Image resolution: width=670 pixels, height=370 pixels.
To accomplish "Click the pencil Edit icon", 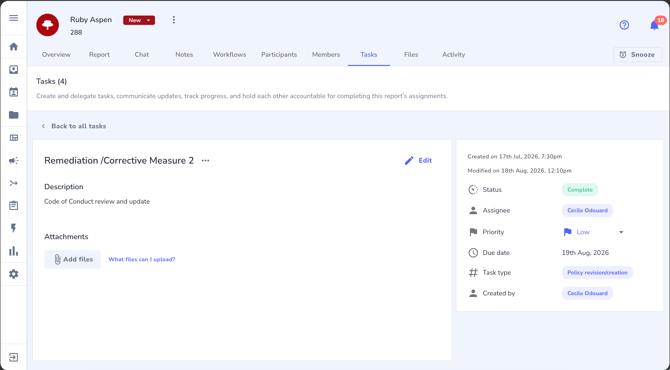I will tap(409, 161).
